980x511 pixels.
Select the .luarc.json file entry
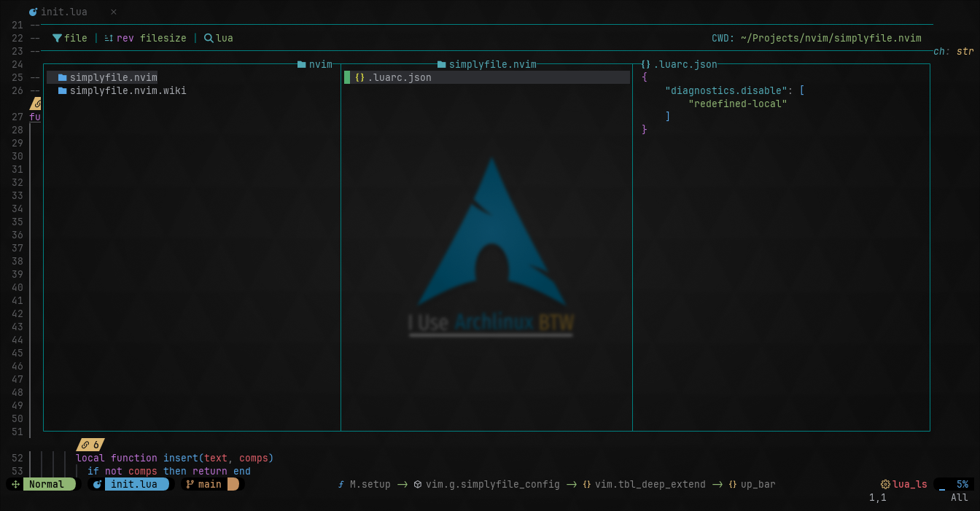(487, 77)
